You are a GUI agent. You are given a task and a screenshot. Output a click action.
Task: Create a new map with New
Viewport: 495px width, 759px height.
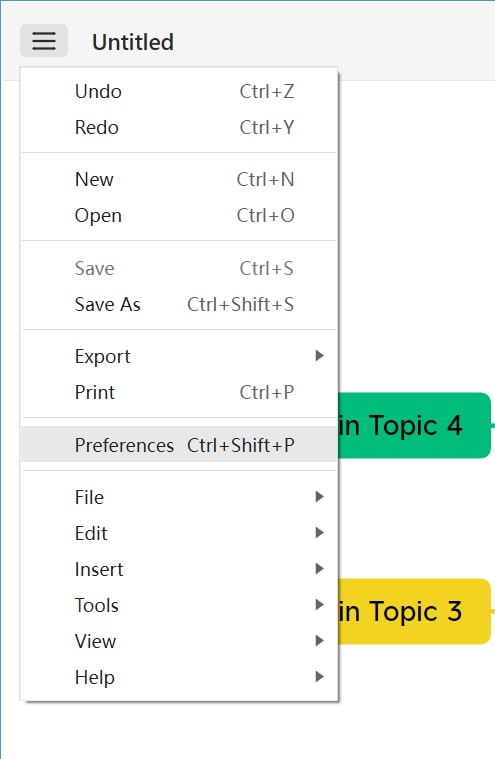[179, 180]
